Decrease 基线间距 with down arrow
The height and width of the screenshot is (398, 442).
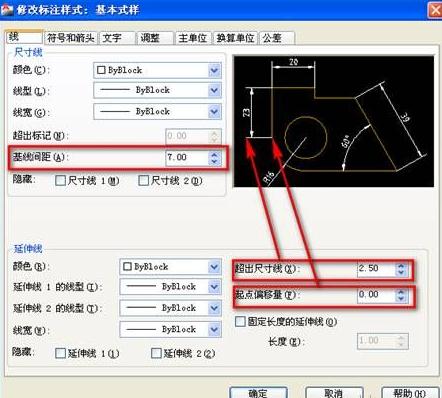(x=214, y=162)
